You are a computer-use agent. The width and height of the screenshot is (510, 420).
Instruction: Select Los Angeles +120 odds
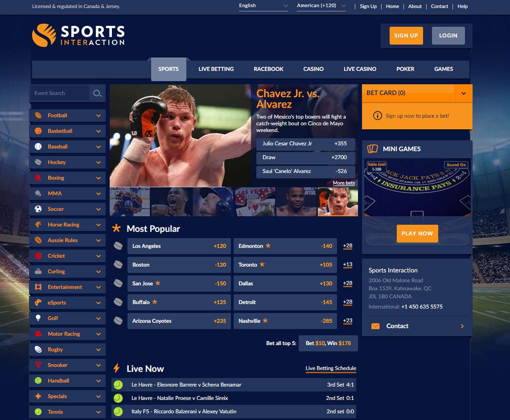179,246
